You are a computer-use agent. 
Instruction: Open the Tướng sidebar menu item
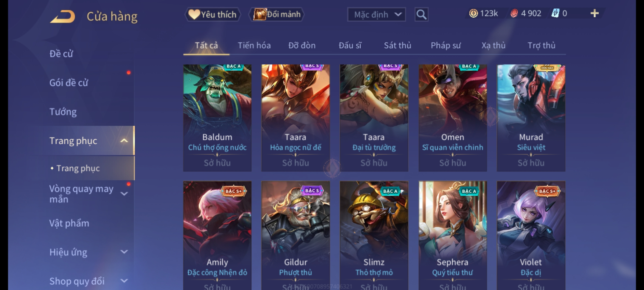coord(63,112)
